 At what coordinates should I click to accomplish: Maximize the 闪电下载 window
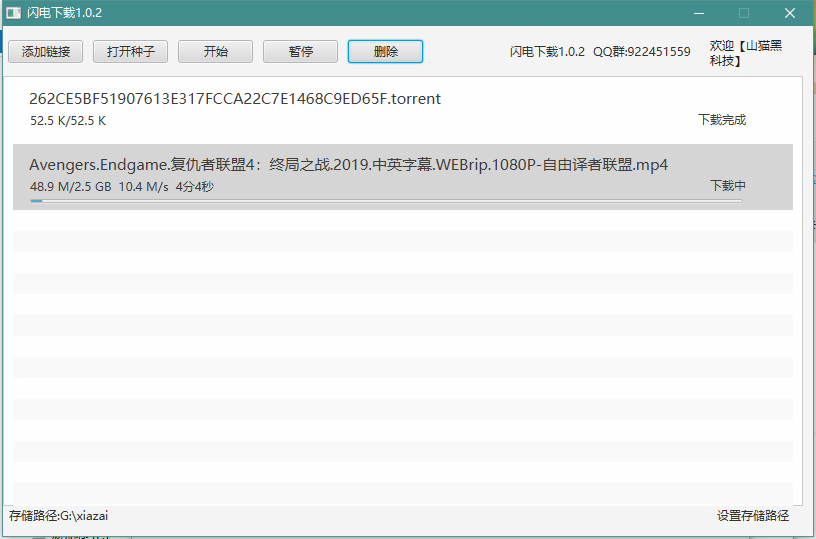pyautogui.click(x=744, y=13)
